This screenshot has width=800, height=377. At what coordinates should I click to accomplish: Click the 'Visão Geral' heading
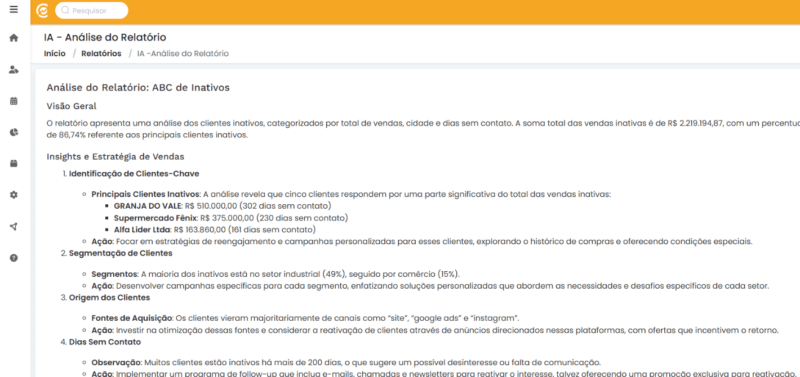coord(71,106)
